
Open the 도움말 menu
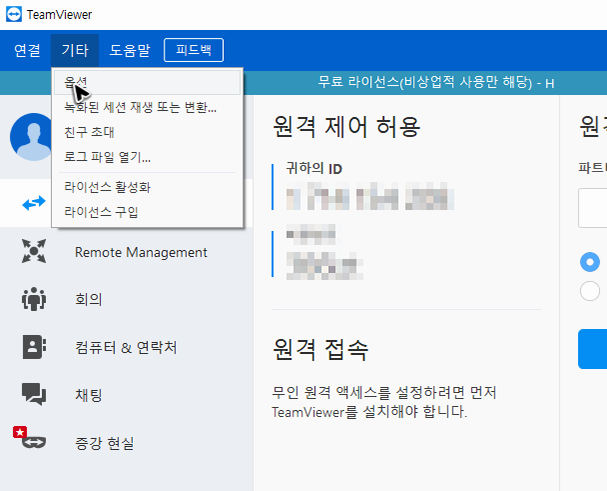(x=130, y=50)
